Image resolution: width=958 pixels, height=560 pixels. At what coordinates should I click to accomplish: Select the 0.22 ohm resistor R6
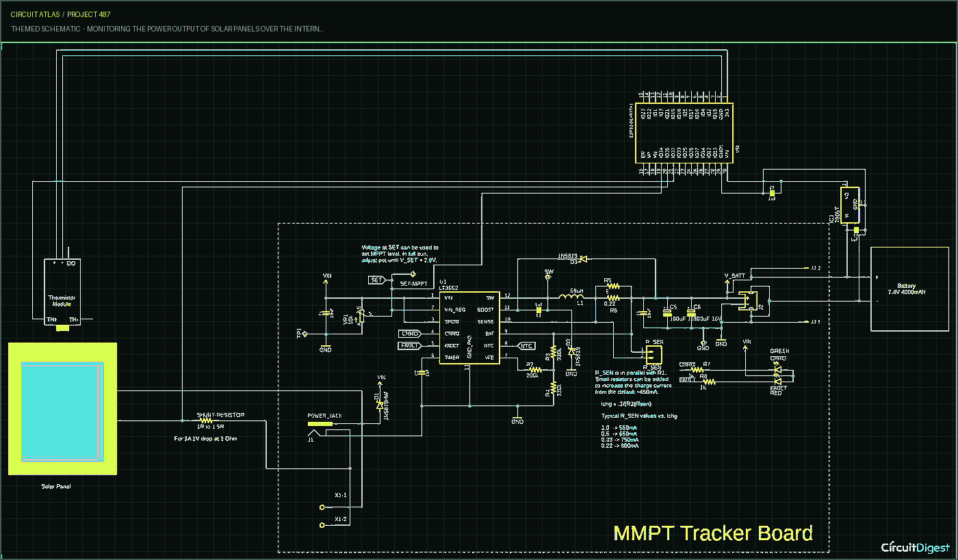[612, 298]
